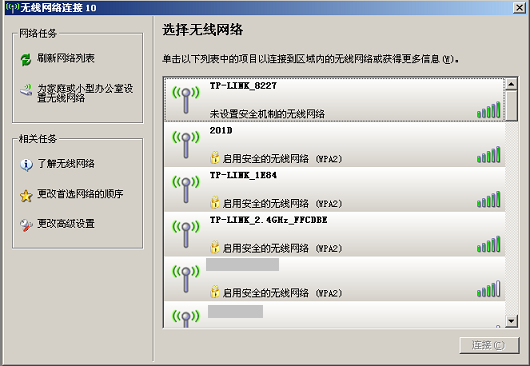Click the wireless icon in the title bar
Viewport: 530px width, 366px height.
(12, 7)
